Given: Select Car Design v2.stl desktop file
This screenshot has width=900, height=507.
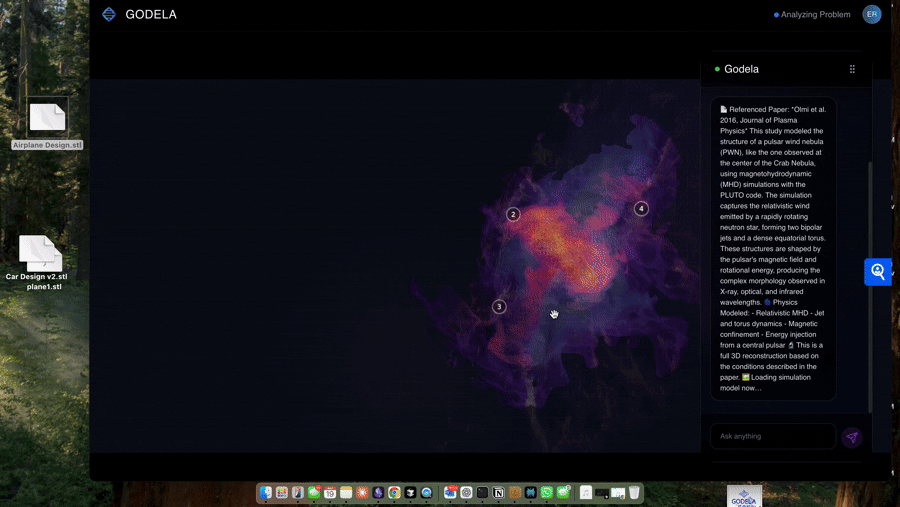Looking at the screenshot, I should point(39,254).
